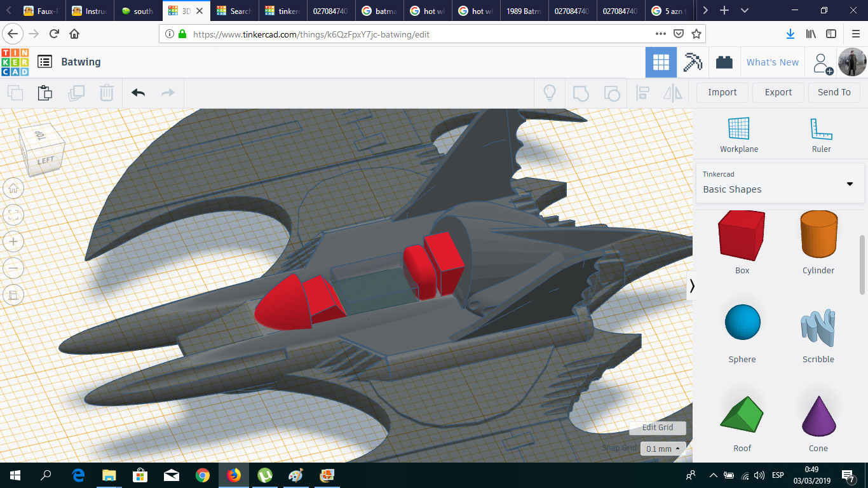Image resolution: width=868 pixels, height=488 pixels.
Task: Show hidden system tray icons
Action: [x=714, y=475]
